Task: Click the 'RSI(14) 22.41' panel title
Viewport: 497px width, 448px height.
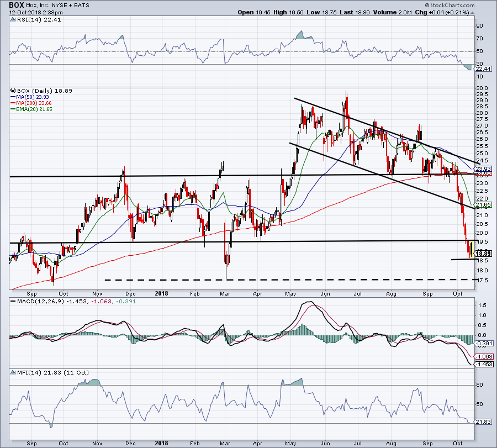Action: (x=39, y=20)
